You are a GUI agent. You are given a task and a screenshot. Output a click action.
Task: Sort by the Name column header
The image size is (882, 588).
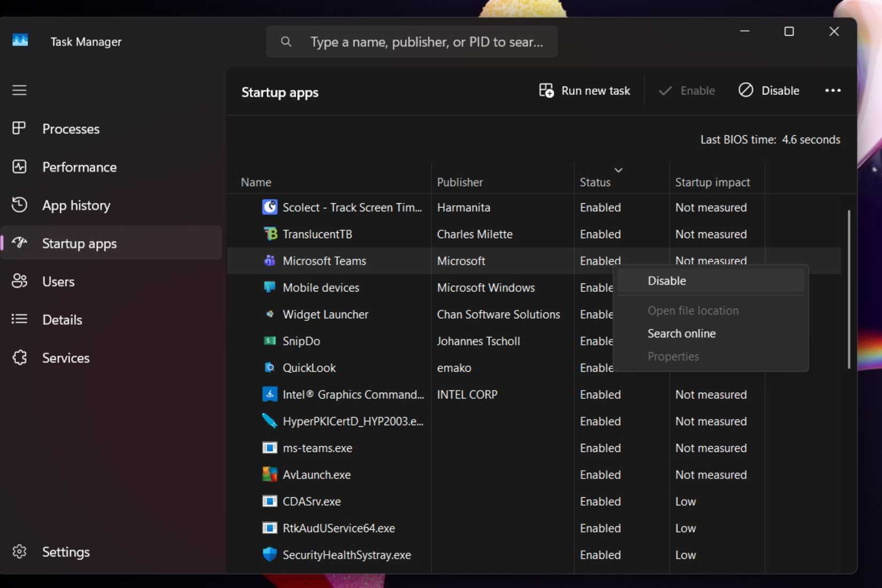[x=329, y=179]
